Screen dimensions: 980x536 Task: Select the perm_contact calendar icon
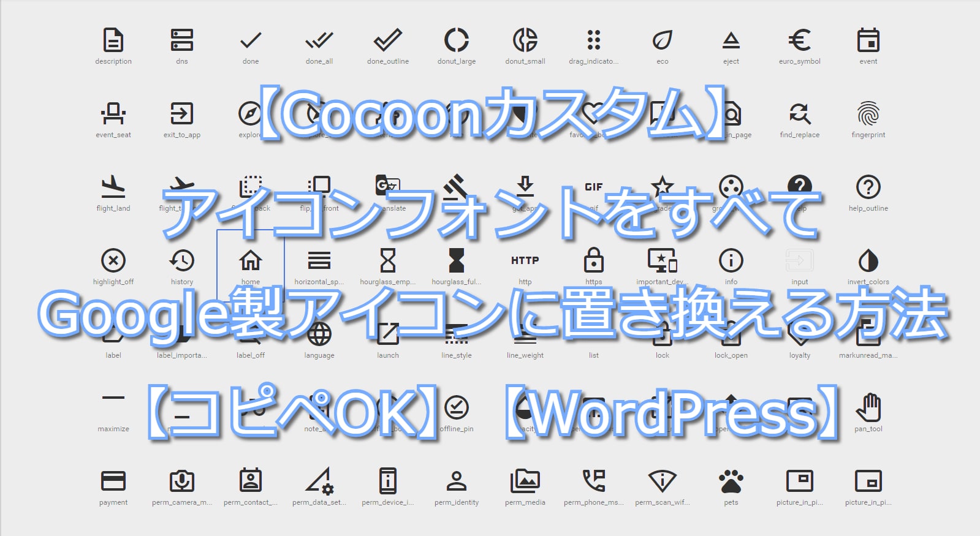coord(251,480)
